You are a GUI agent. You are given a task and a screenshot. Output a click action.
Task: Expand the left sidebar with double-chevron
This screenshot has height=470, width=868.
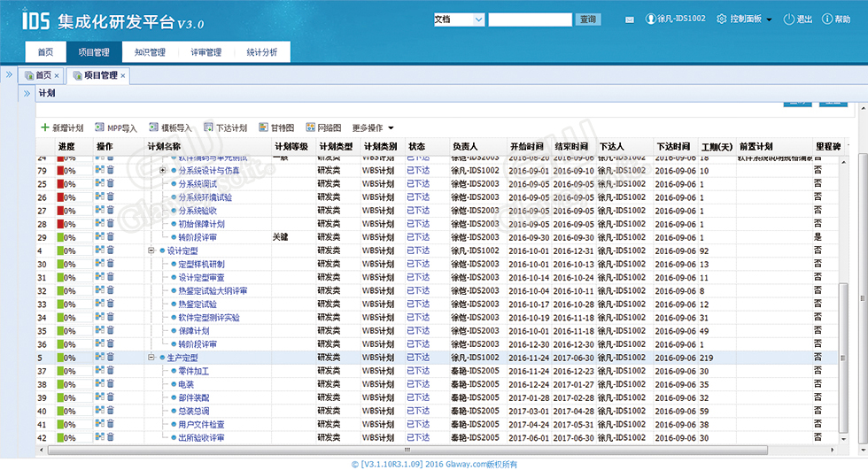pyautogui.click(x=9, y=74)
